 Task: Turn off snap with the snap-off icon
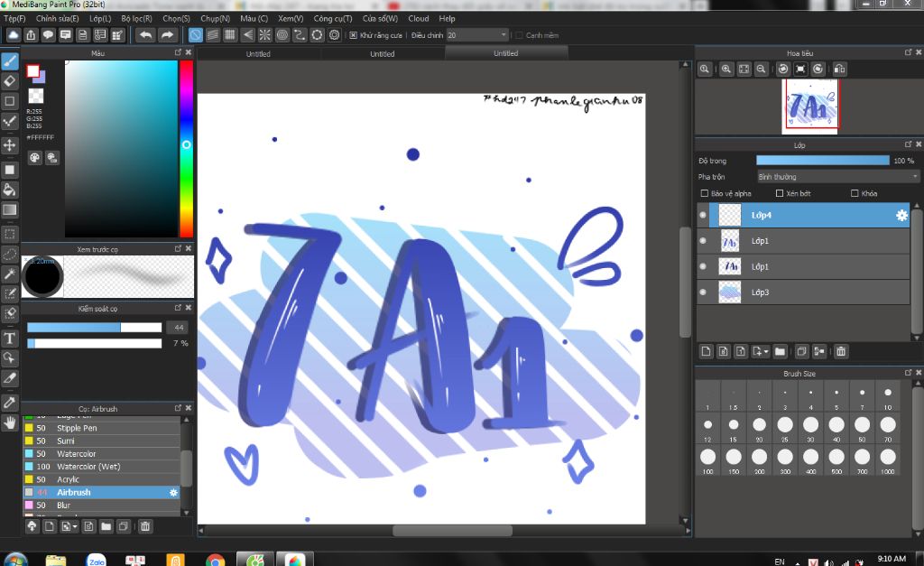(195, 35)
